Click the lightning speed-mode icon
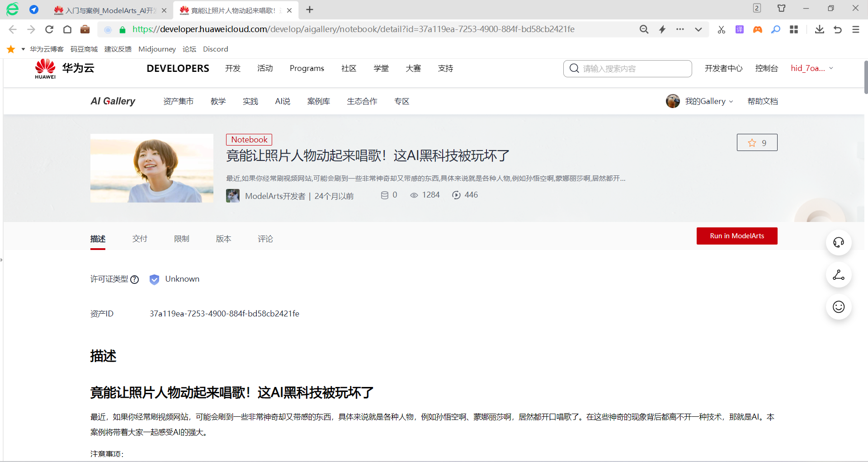Viewport: 868px width, 462px height. click(662, 29)
